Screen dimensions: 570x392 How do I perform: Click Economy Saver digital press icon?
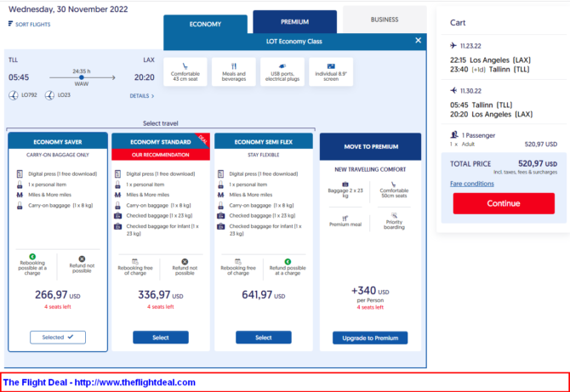point(20,173)
